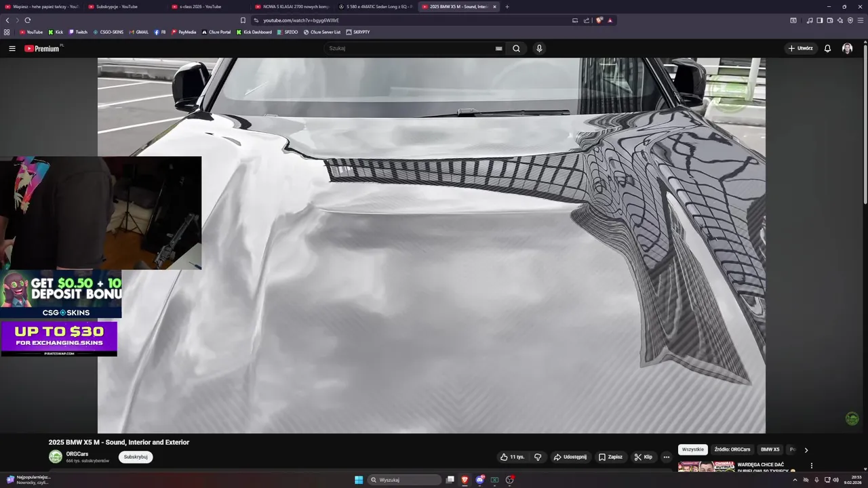Screen dimensions: 868x488
Task: Open options for WARDĘGA CHCE DAĆ video
Action: 811,466
